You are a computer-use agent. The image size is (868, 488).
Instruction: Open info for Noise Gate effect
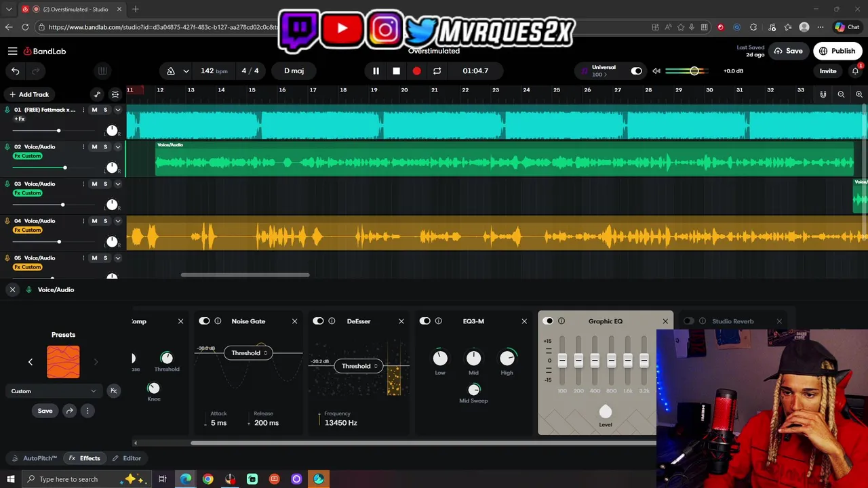(x=218, y=321)
